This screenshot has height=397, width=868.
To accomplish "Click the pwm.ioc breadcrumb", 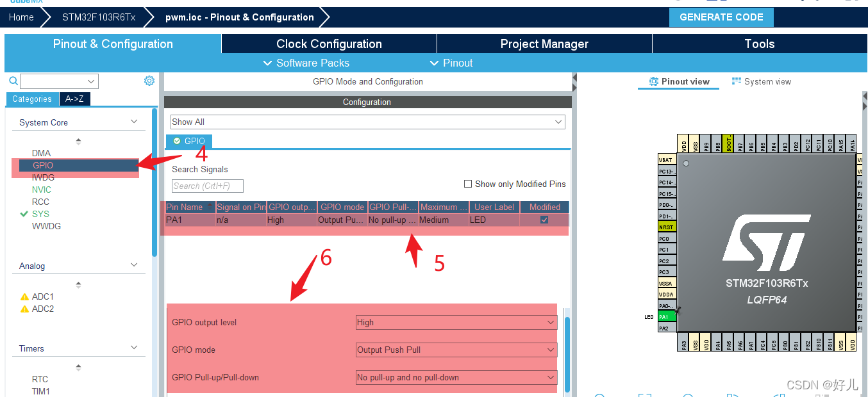I will (240, 17).
